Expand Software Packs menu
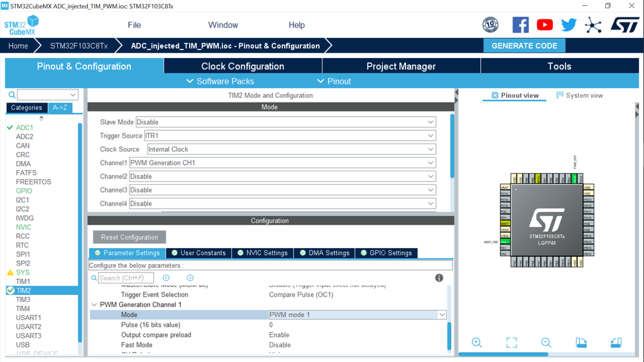The width and height of the screenshot is (644, 362). [220, 81]
